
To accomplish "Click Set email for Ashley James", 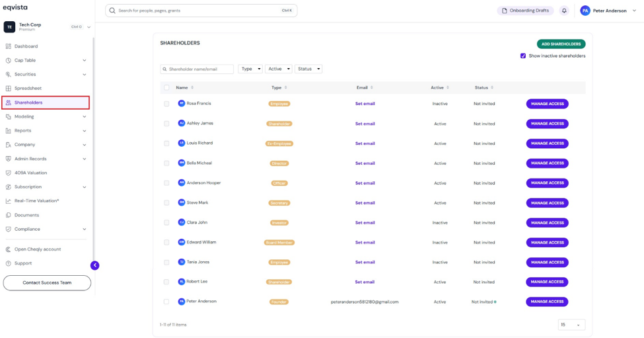I will pyautogui.click(x=365, y=124).
